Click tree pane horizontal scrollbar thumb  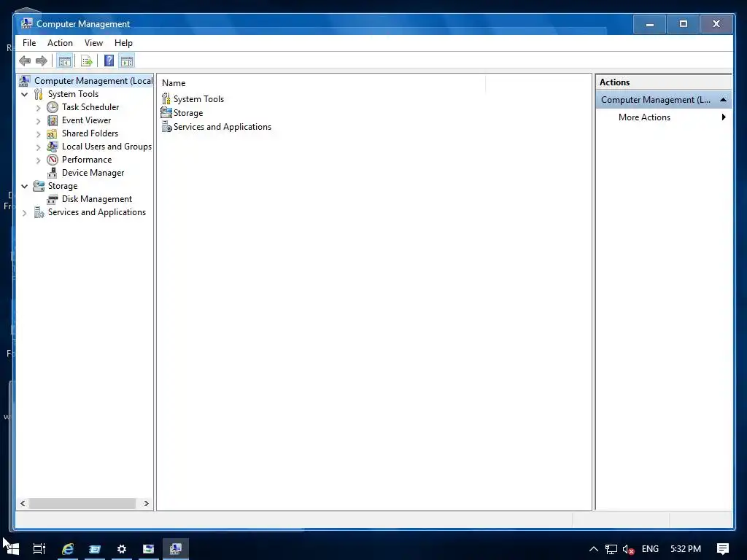tap(82, 503)
